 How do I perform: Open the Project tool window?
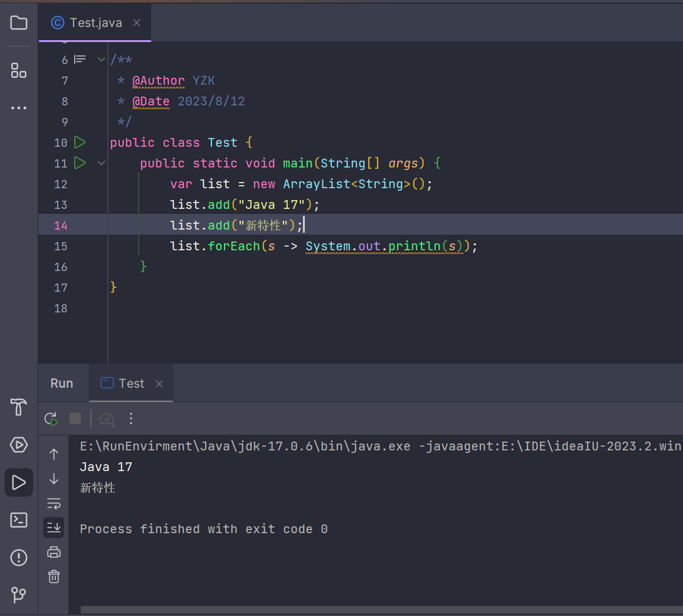pos(19,23)
